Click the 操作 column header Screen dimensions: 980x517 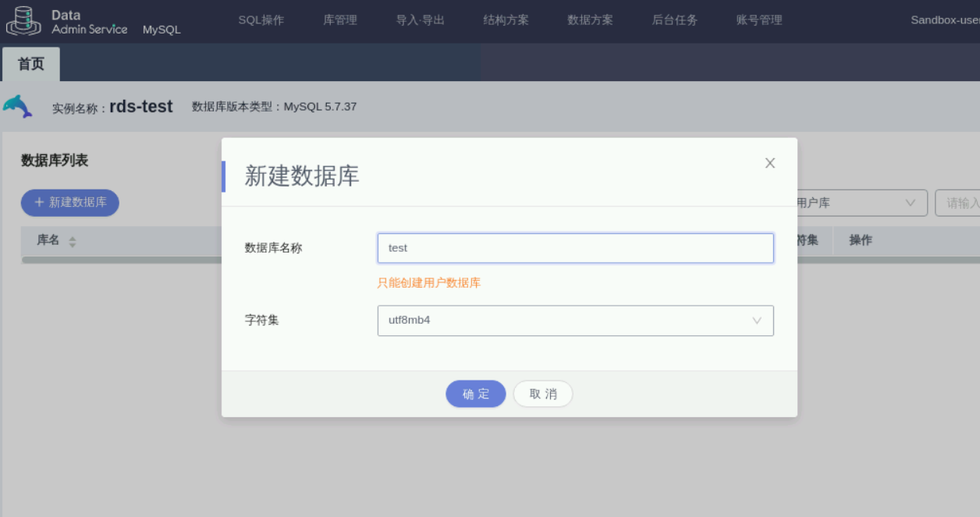pos(861,240)
